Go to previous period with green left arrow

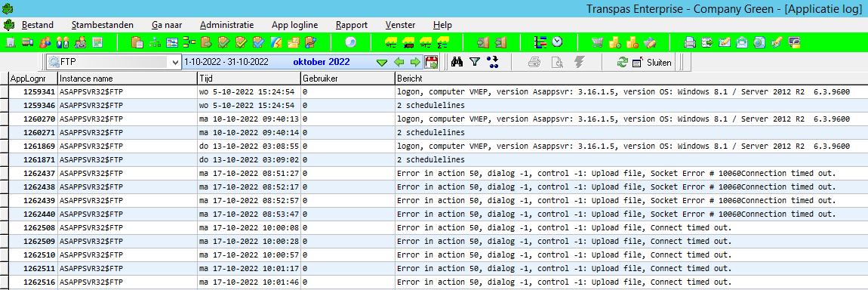[x=399, y=62]
